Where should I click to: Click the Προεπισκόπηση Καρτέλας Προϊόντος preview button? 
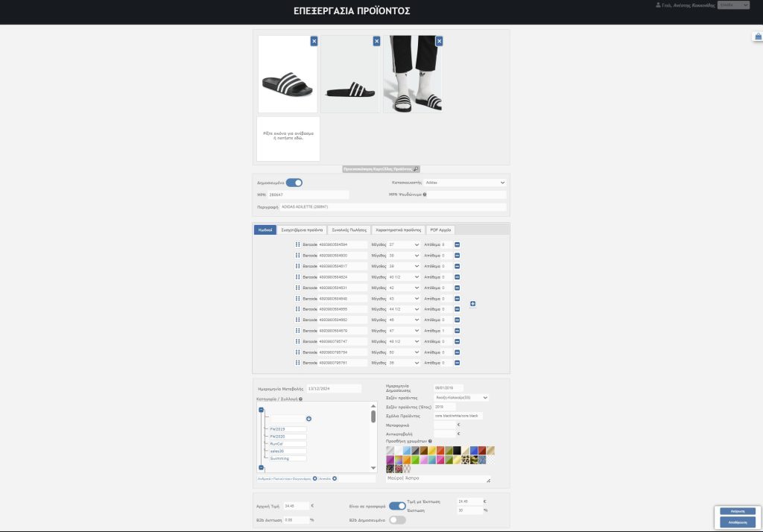point(381,169)
